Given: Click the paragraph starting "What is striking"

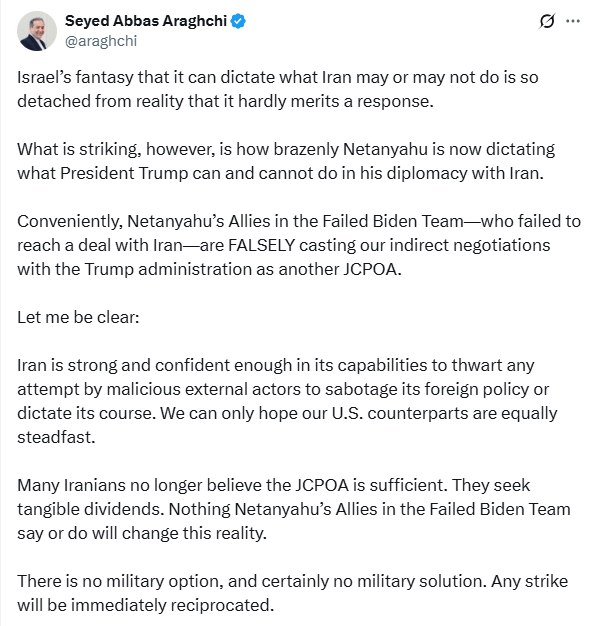Looking at the screenshot, I should pos(286,161).
